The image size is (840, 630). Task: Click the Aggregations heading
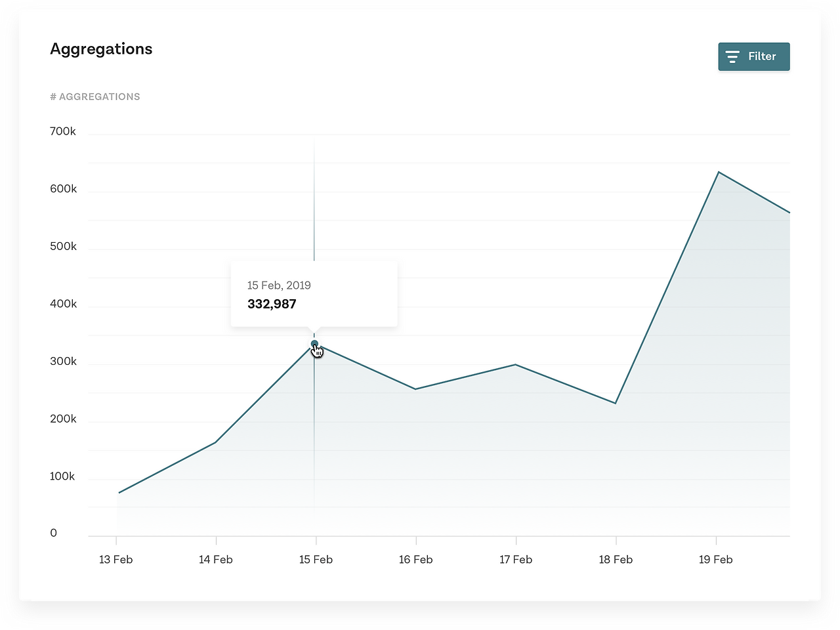(x=101, y=49)
